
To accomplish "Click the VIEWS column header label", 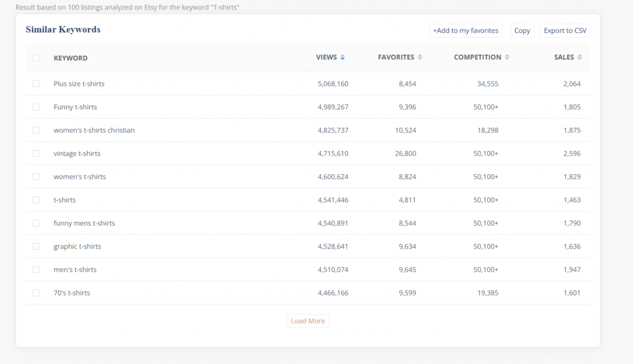I will [x=326, y=57].
